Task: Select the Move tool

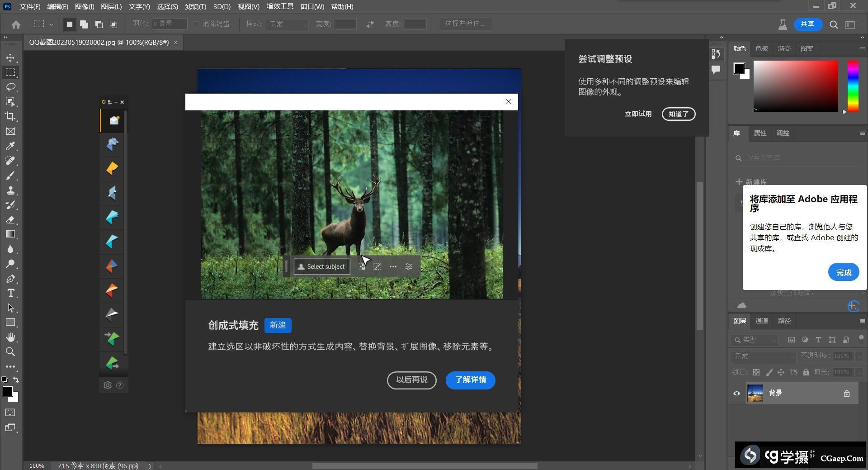Action: click(10, 58)
